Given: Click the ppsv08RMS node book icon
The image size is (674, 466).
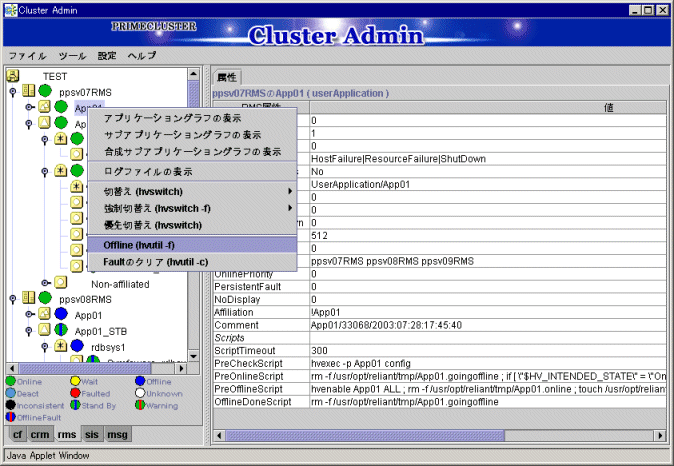Looking at the screenshot, I should (x=29, y=297).
